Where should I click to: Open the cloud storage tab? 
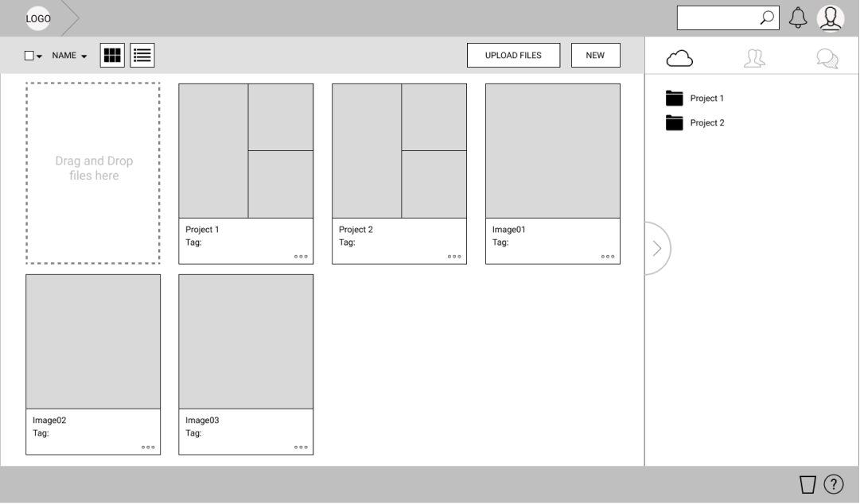[x=679, y=58]
